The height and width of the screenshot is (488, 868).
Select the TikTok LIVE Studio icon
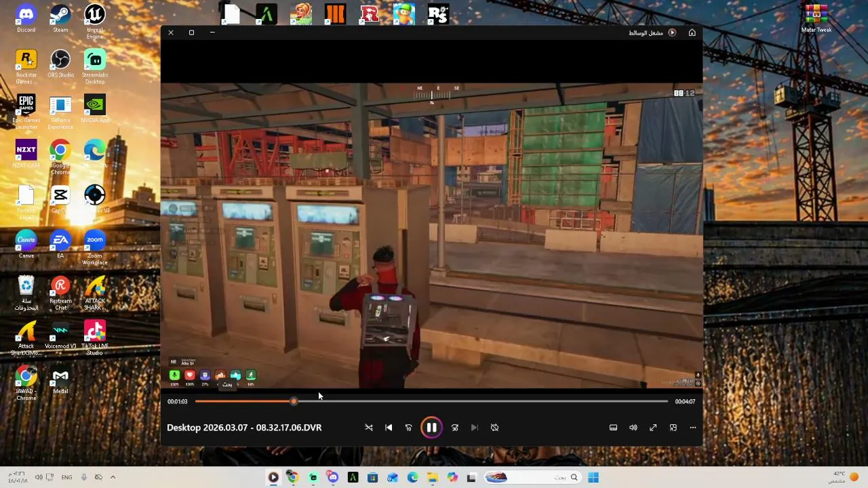pos(95,338)
